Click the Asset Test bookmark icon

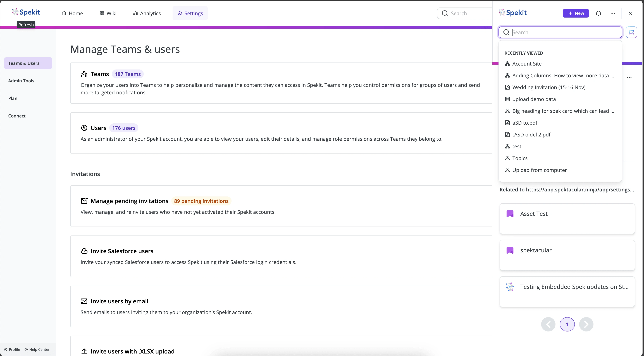[510, 214]
